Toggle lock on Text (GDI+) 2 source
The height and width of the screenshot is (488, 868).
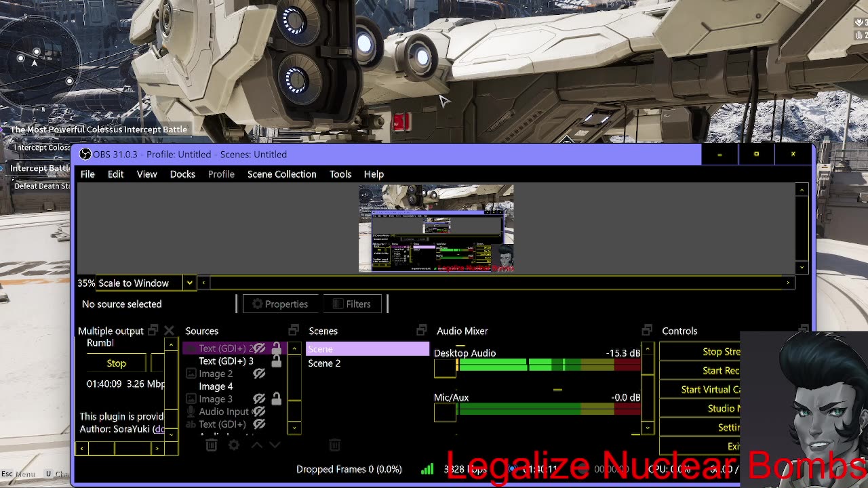(276, 348)
